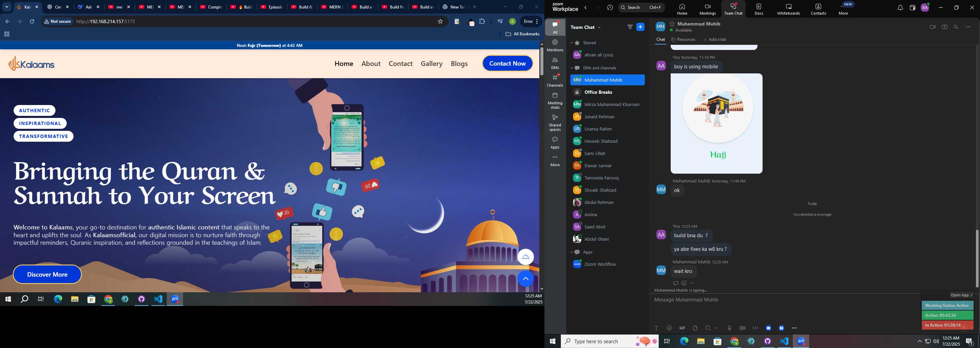Viewport: 980px width, 348px height.
Task: Open the Office Breaks channel
Action: [x=607, y=92]
